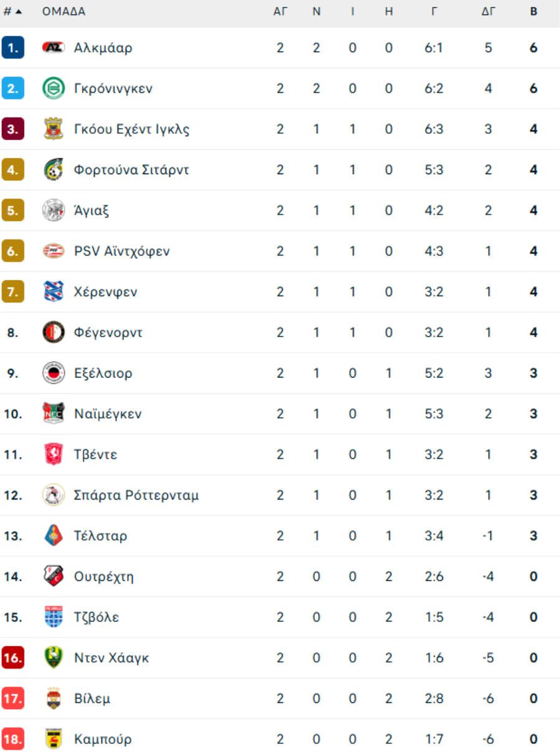Click the Χέρενφεν team crest

[54, 292]
